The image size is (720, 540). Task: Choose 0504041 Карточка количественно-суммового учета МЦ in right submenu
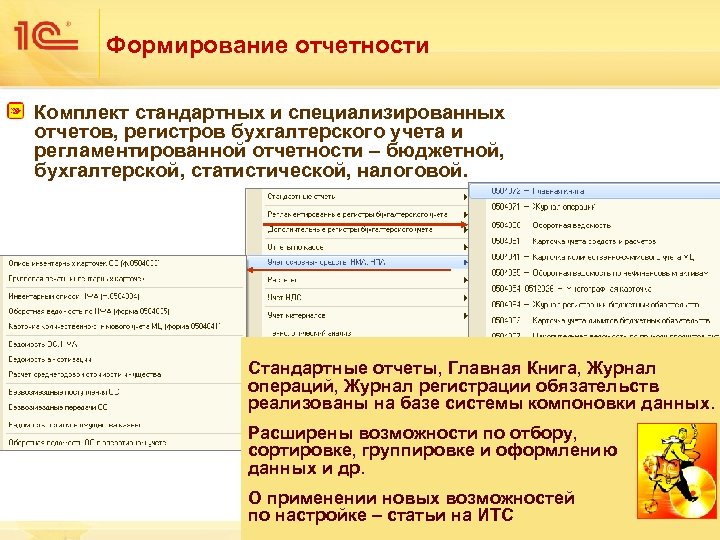click(593, 257)
